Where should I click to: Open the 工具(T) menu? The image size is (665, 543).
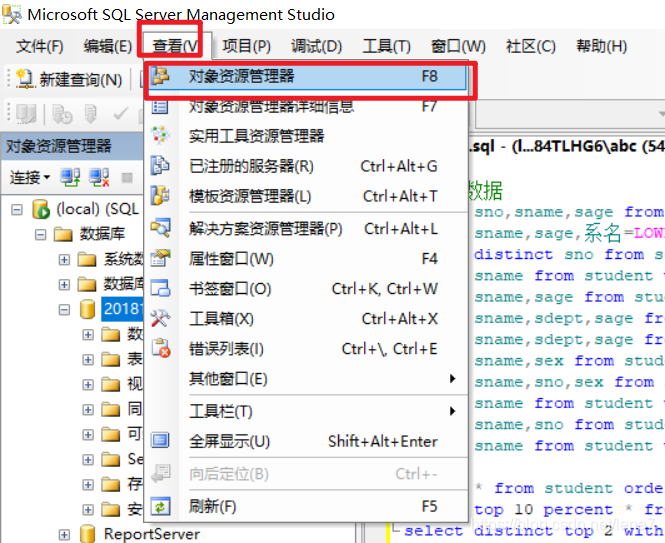pyautogui.click(x=386, y=46)
